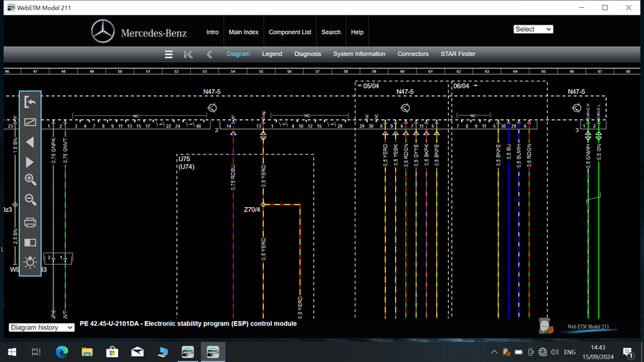Image resolution: width=644 pixels, height=362 pixels.
Task: Open the Help menu item
Action: (x=357, y=32)
